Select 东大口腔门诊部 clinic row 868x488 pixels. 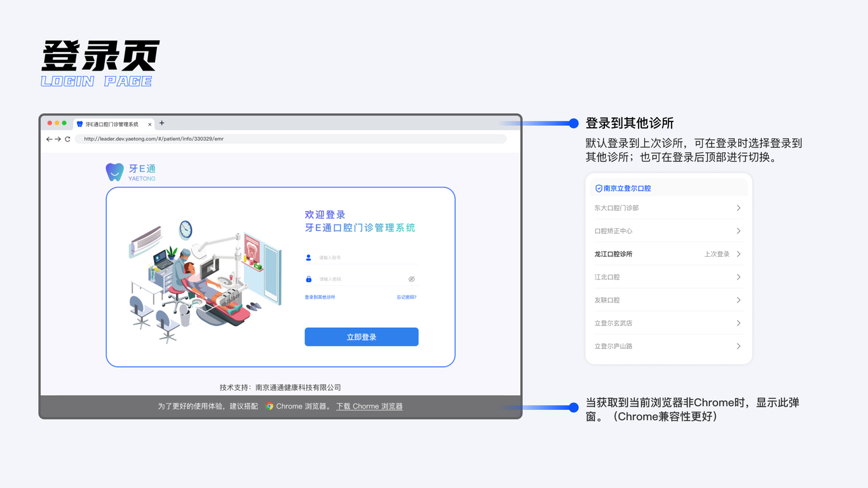click(x=668, y=208)
